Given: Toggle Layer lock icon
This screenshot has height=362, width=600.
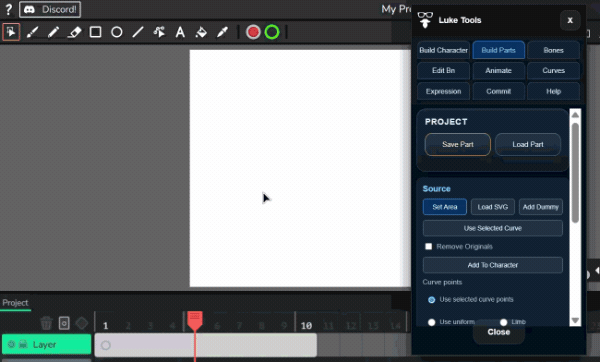Looking at the screenshot, I should 23,344.
